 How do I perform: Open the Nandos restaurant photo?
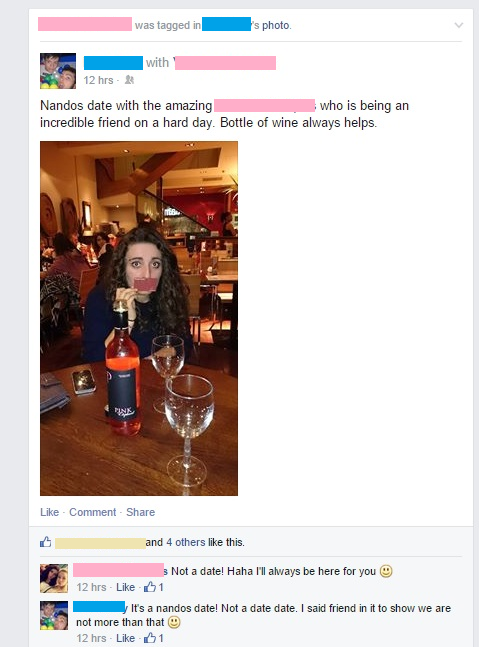[x=139, y=318]
